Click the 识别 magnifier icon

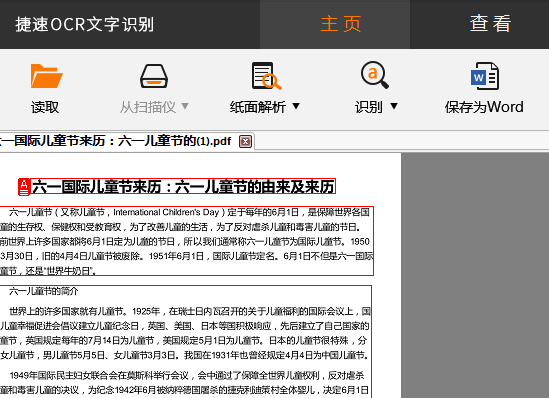(375, 75)
